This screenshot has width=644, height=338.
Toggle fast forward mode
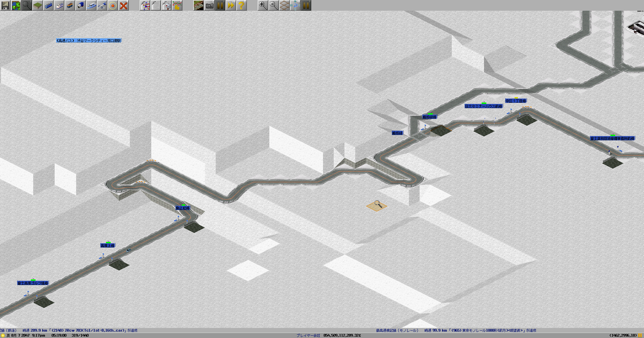231,5
